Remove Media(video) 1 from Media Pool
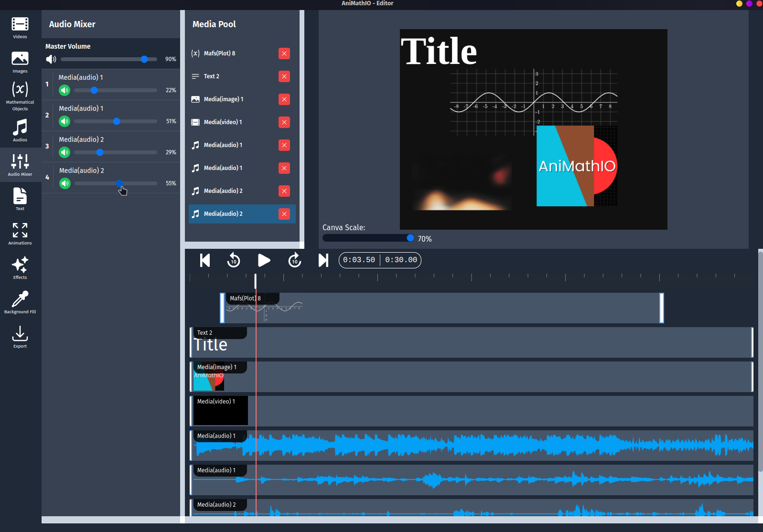 pos(284,122)
